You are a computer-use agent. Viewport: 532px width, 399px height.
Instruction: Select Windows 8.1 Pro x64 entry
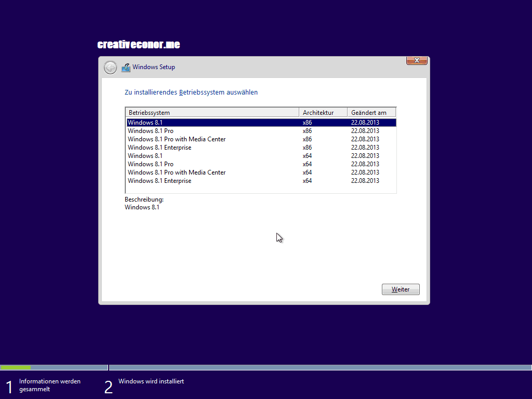pos(261,164)
